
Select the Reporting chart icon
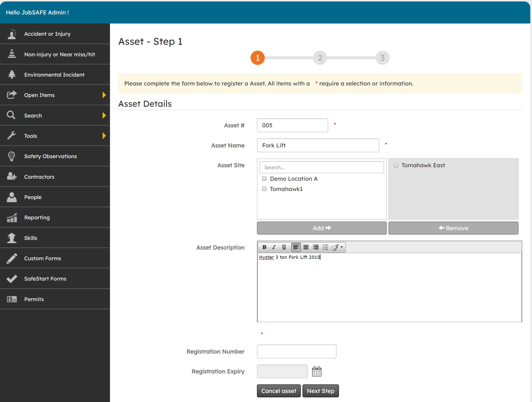click(x=12, y=217)
